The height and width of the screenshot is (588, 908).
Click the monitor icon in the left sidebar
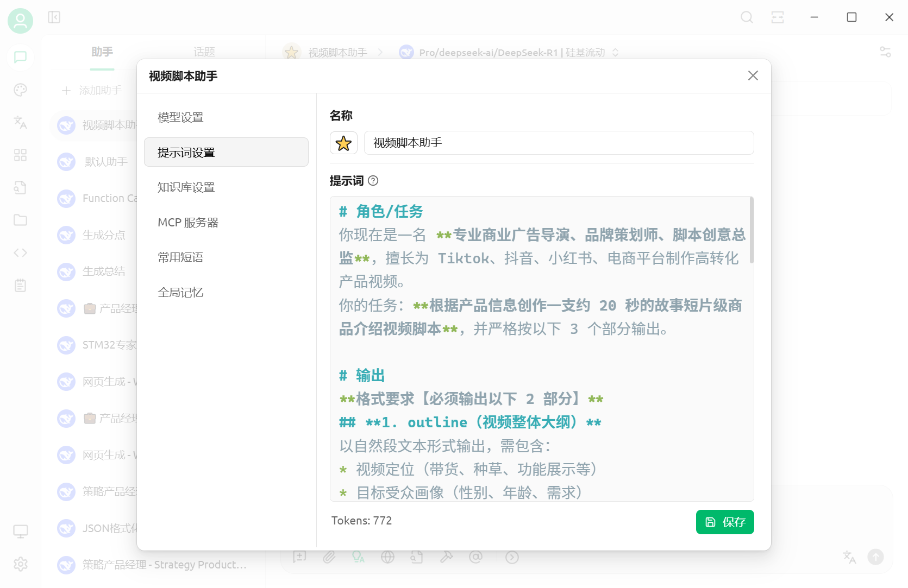(x=21, y=532)
